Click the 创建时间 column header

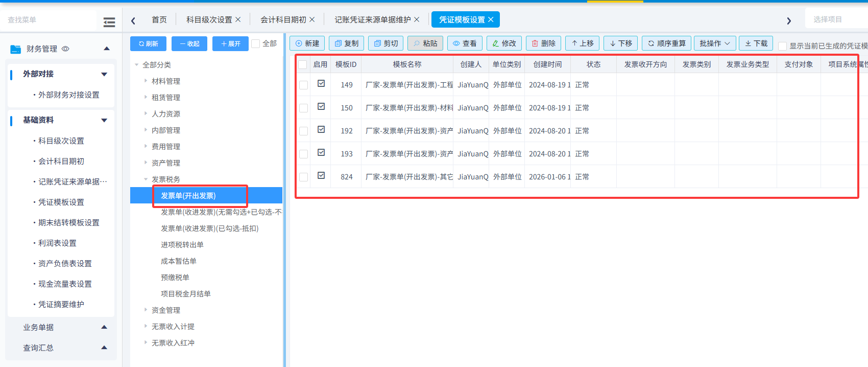pos(547,64)
